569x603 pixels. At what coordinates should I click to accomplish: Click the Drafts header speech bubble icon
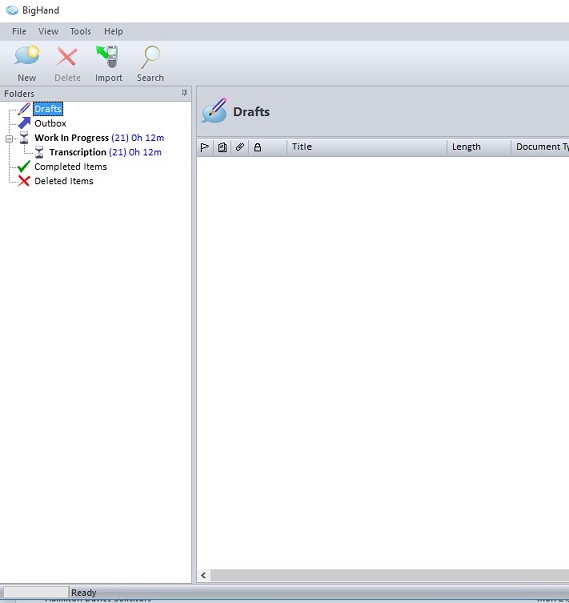(214, 110)
